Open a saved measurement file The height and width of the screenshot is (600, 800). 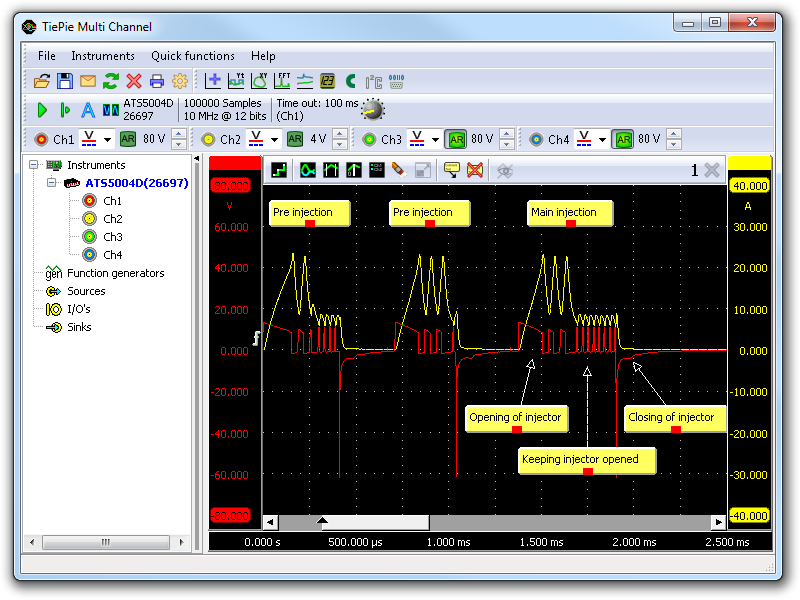point(42,81)
